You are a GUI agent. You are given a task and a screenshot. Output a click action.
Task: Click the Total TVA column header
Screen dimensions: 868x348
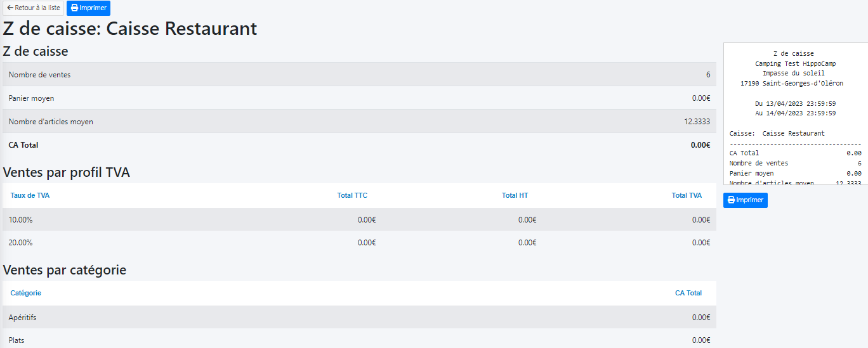[x=687, y=195]
